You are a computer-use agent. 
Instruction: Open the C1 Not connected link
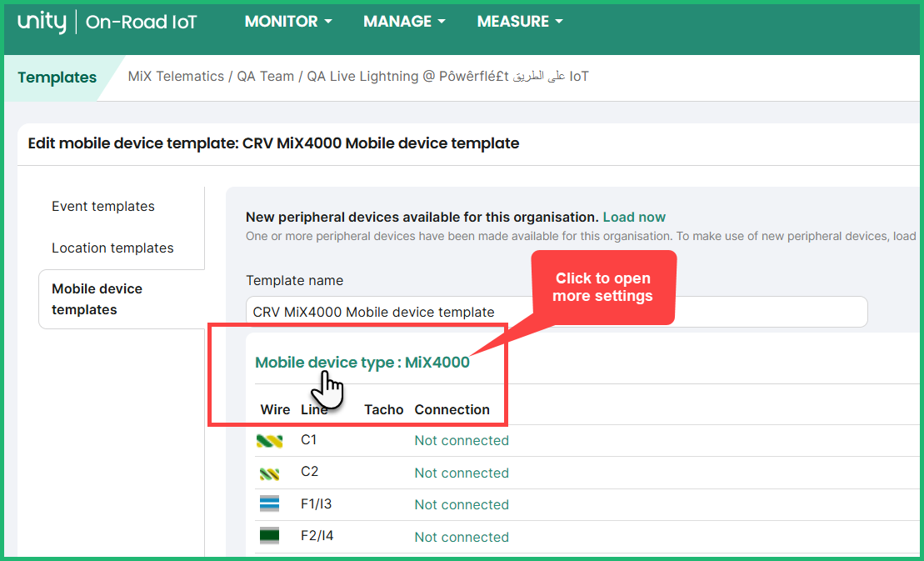click(462, 441)
